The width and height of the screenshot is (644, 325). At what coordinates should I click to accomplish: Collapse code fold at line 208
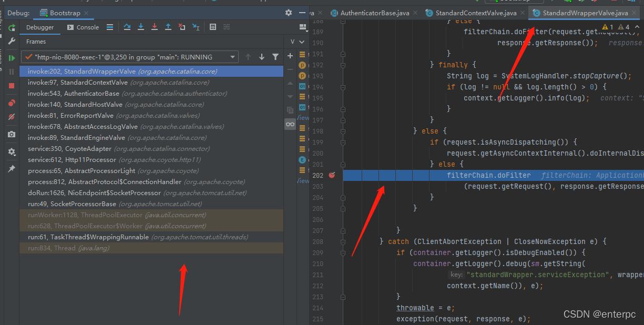click(x=343, y=241)
